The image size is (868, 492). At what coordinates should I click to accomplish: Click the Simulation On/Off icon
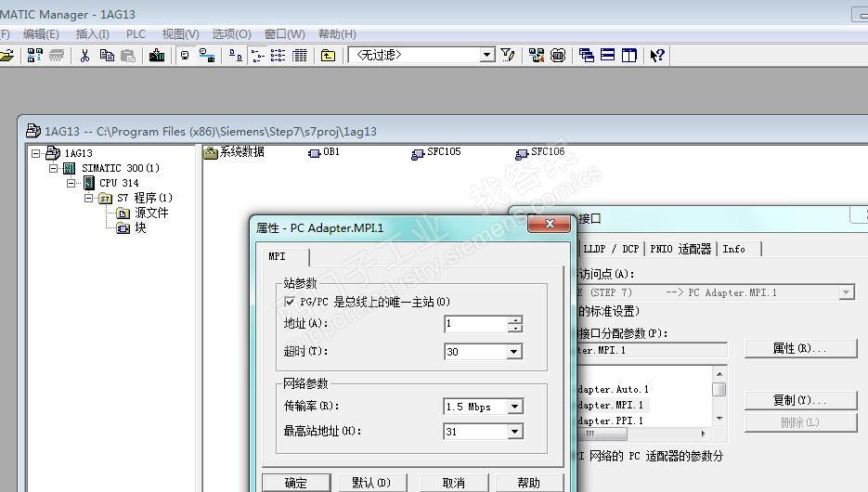point(558,56)
